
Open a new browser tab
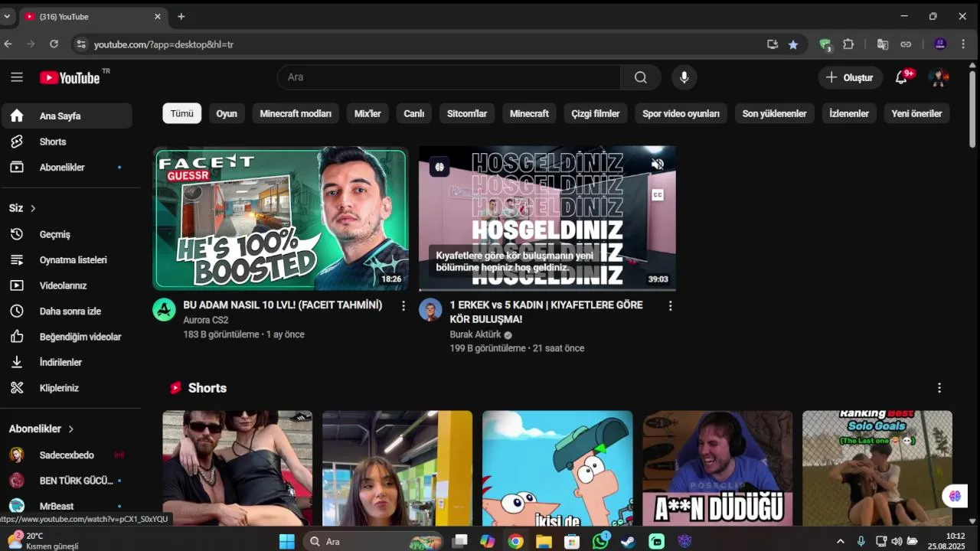(x=181, y=16)
